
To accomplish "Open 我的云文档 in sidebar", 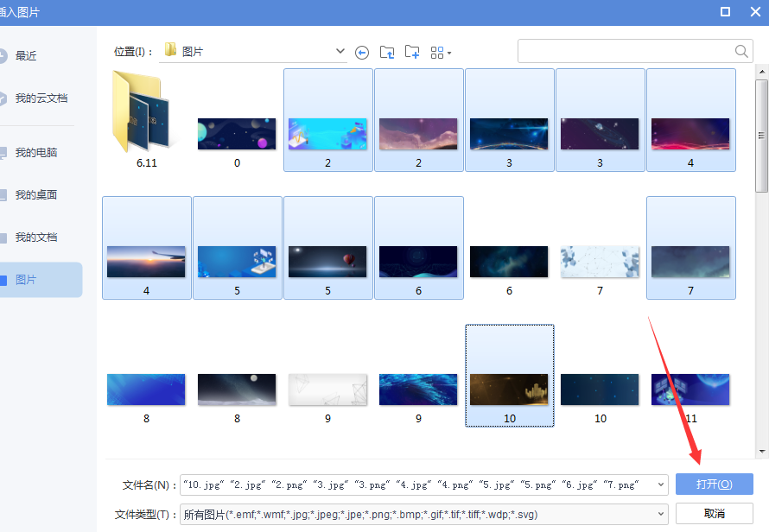I will tap(41, 98).
